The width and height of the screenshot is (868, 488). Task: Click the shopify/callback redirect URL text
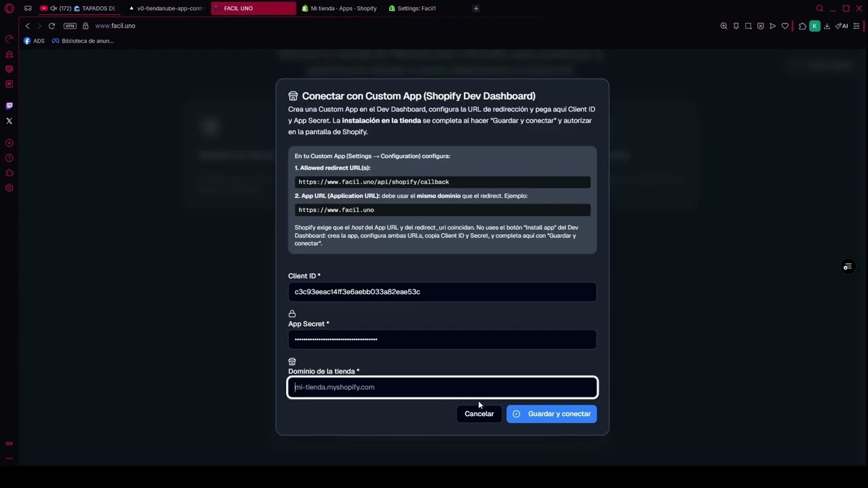(x=374, y=182)
